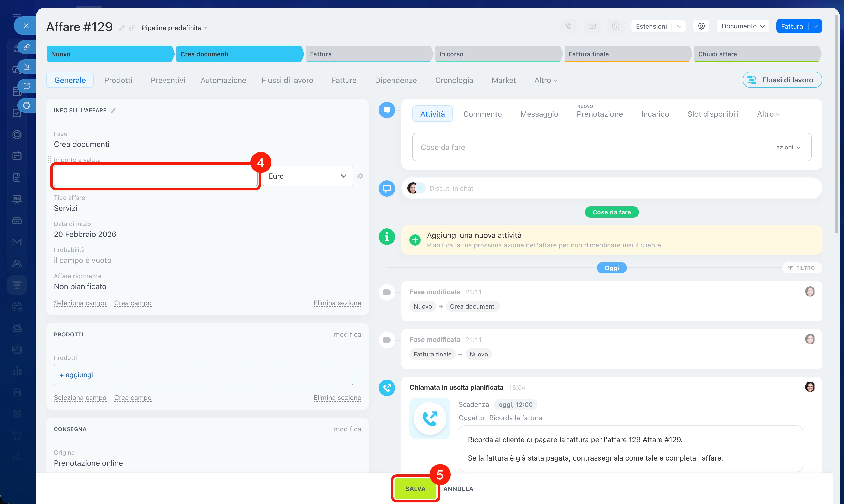Open the settings gear next to Estensioni

(701, 26)
